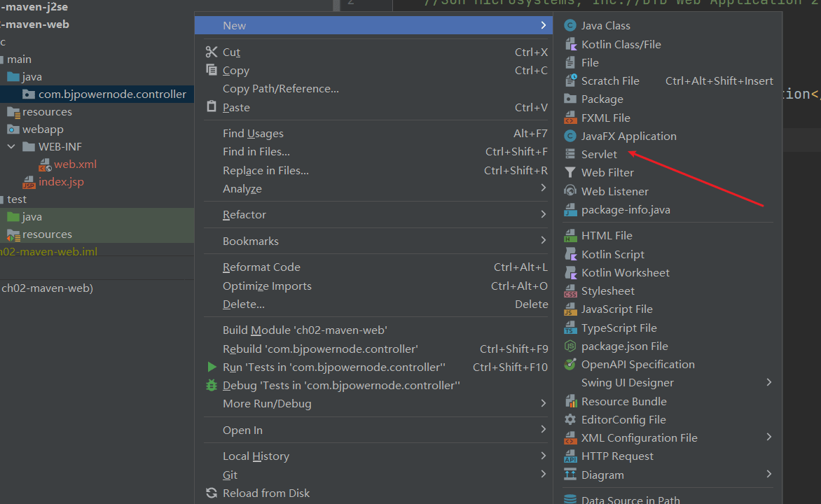Select index.jsp in project tree
Screen dimensions: 821x504
click(x=61, y=181)
